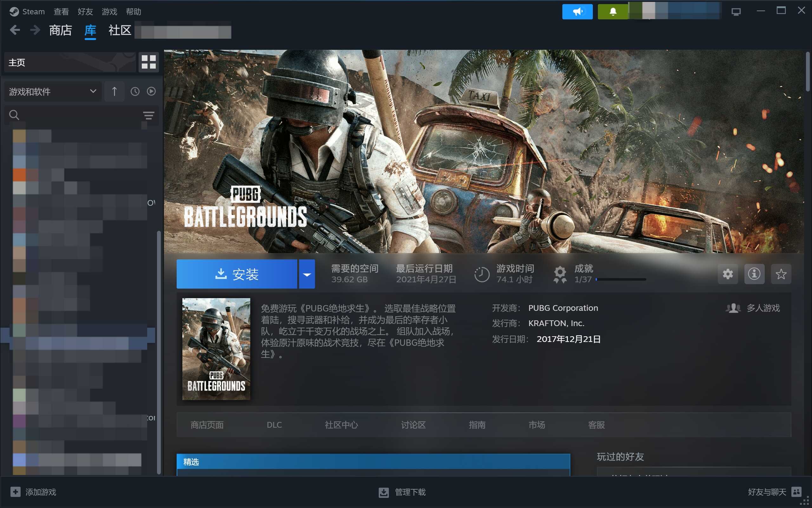This screenshot has width=812, height=508.
Task: Expand the install options dropdown arrow
Action: [307, 274]
